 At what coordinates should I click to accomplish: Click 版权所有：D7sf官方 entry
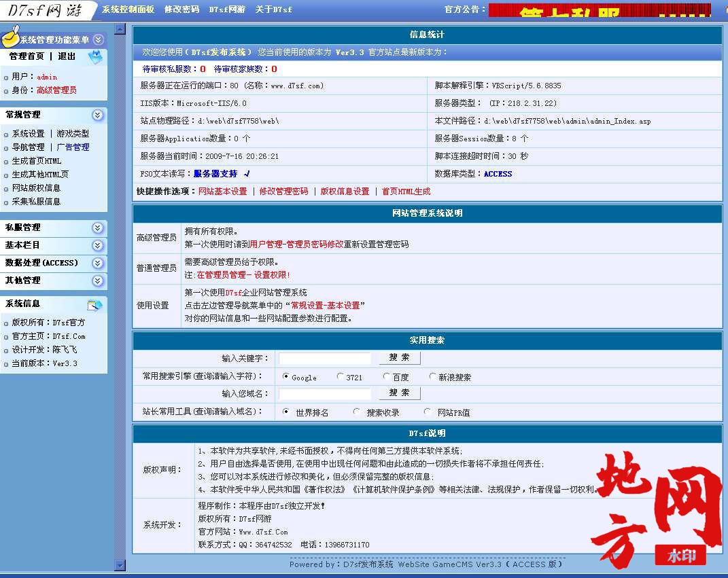point(49,323)
